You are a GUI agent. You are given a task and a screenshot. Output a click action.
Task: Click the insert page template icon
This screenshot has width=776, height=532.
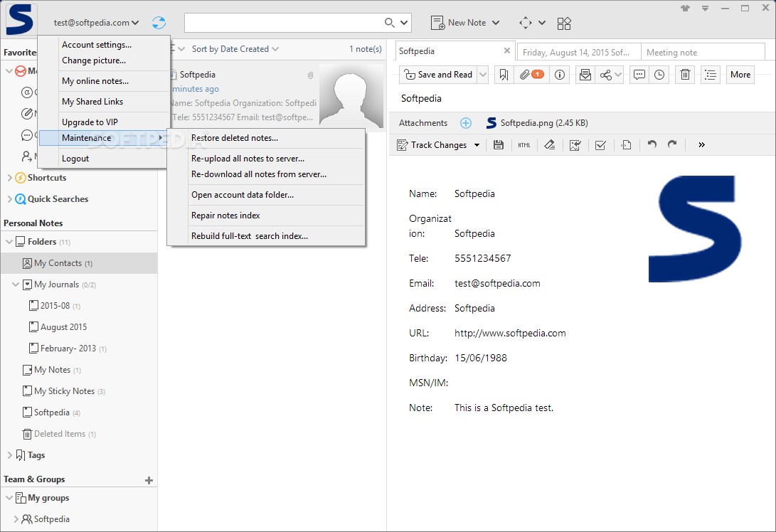pos(626,145)
